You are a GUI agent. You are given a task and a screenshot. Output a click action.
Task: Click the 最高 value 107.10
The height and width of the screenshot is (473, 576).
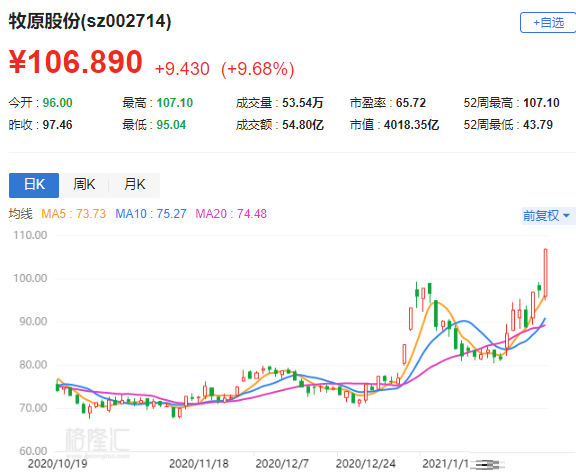click(174, 103)
